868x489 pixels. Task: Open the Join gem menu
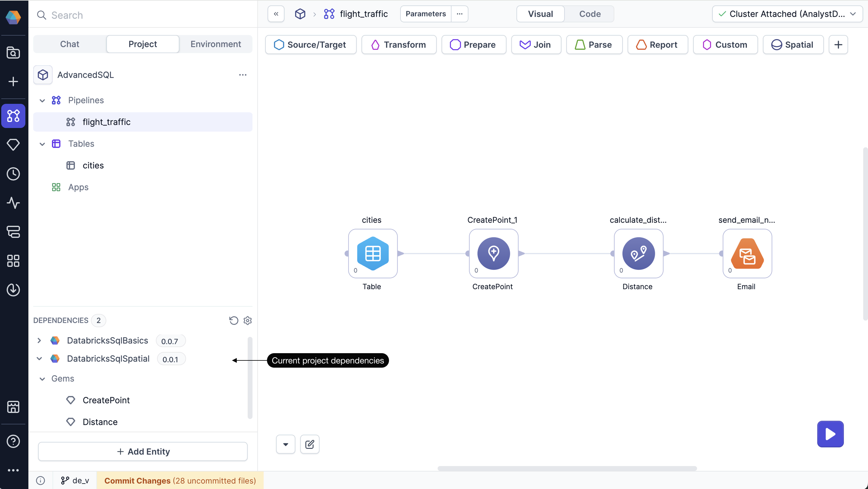tap(536, 45)
